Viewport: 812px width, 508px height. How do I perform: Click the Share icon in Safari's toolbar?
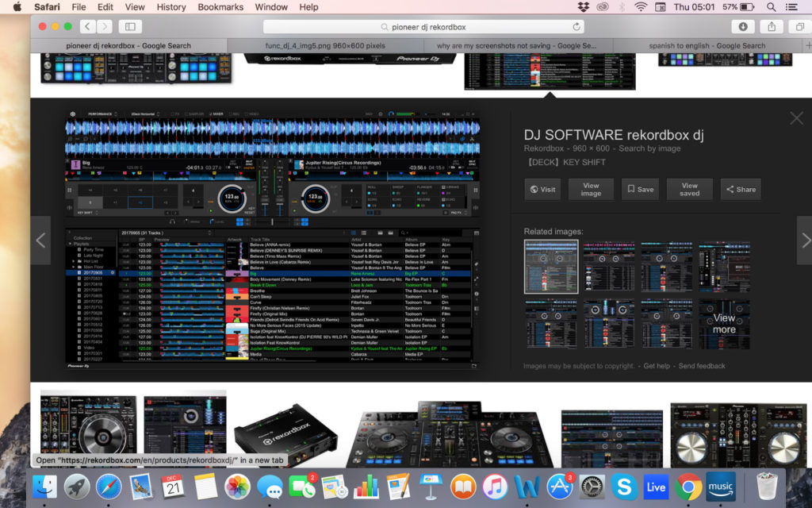tap(770, 25)
